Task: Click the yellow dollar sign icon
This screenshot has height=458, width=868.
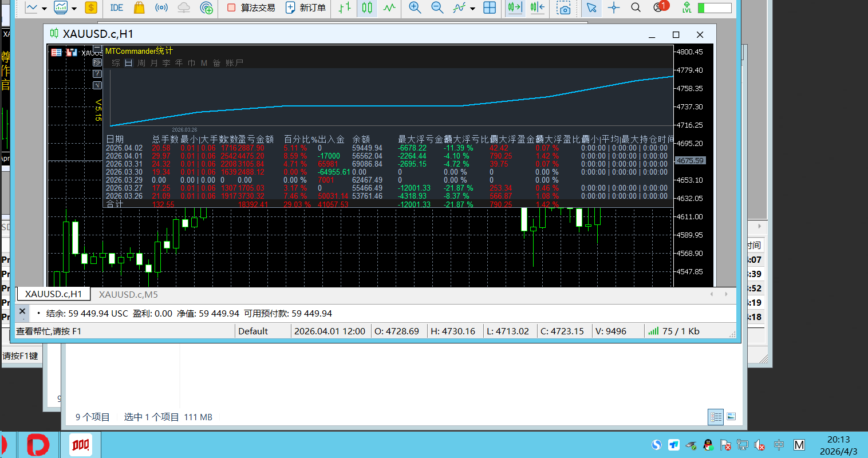Action: tap(90, 7)
